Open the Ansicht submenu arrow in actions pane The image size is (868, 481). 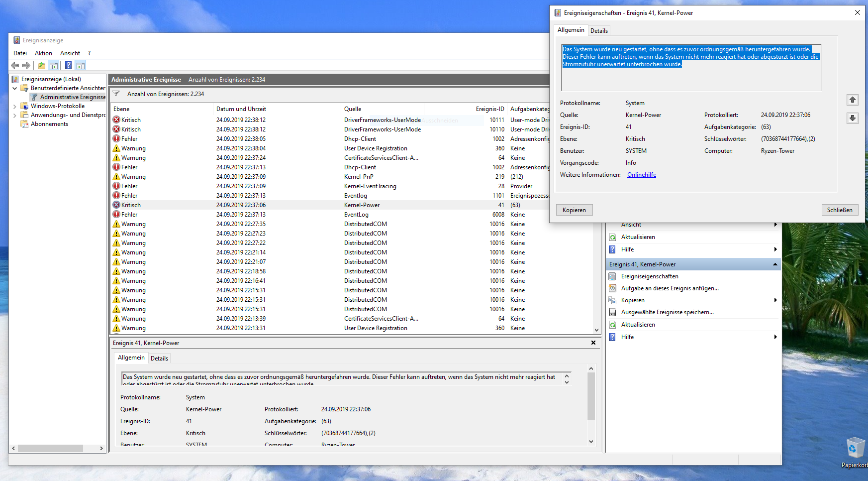pos(775,225)
